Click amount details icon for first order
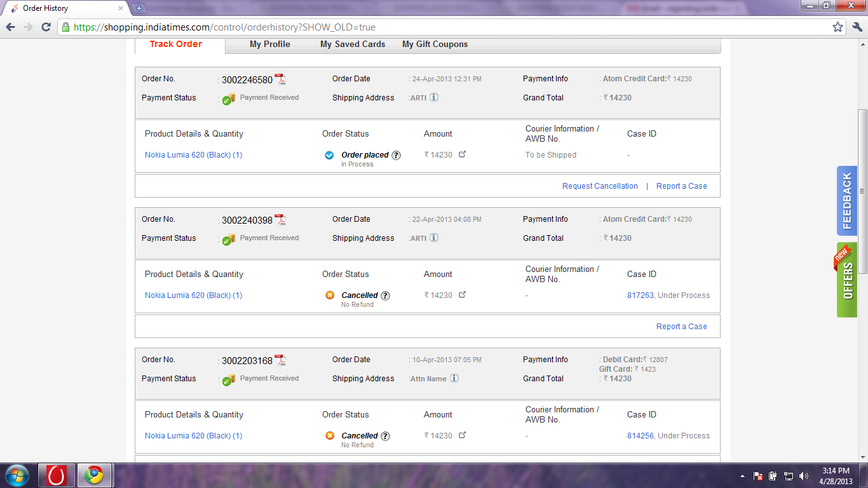Image resolution: width=868 pixels, height=488 pixels. 463,154
